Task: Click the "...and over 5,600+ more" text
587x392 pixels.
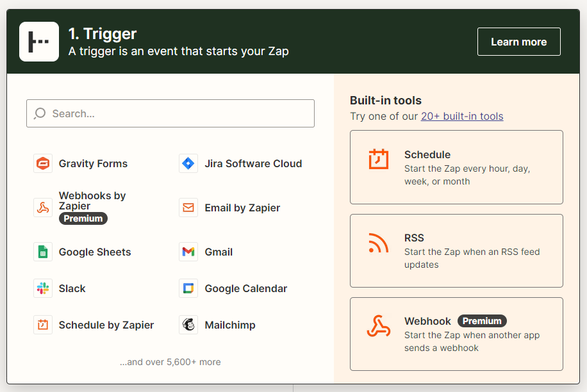Action: click(x=170, y=362)
